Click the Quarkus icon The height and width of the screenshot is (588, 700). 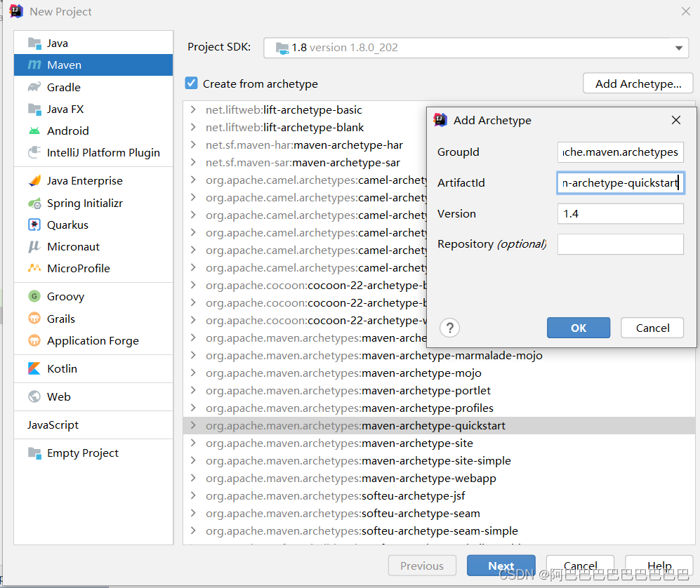pyautogui.click(x=34, y=225)
